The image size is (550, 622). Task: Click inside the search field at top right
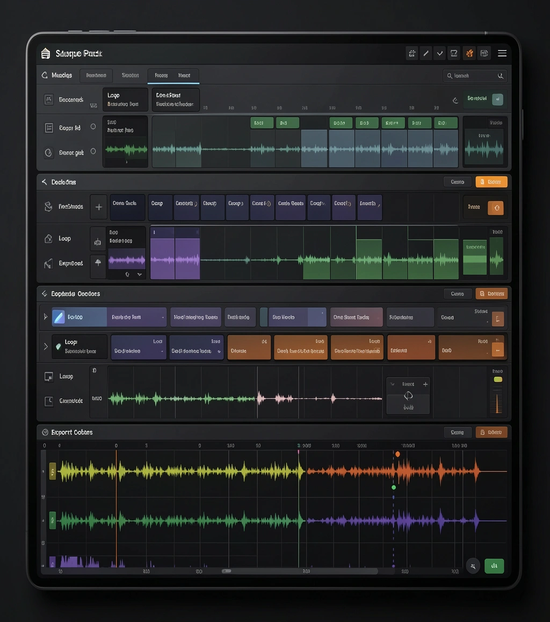tap(474, 76)
